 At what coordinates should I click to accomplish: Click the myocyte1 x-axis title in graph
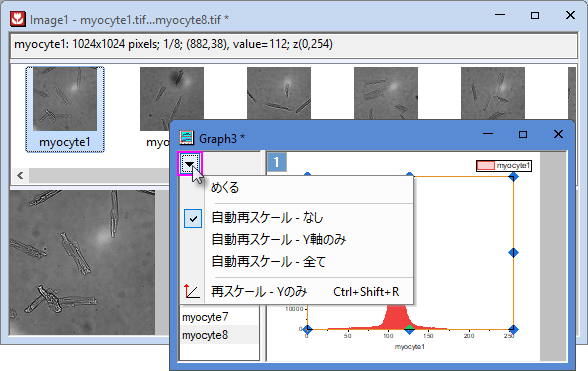410,347
